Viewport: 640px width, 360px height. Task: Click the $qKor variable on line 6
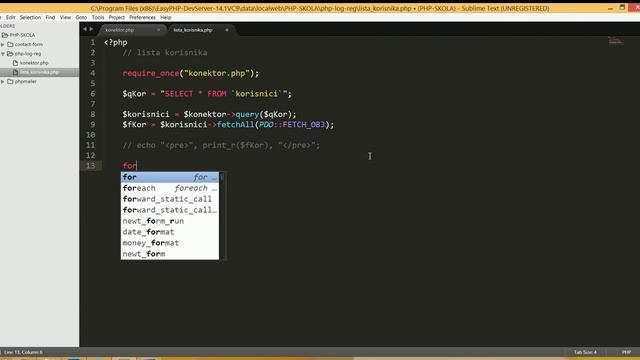pyautogui.click(x=134, y=94)
